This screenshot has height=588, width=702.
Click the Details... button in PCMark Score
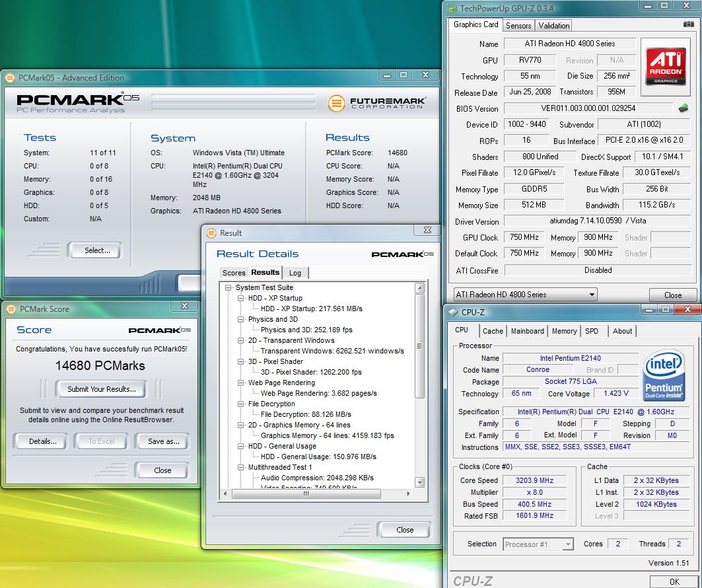41,441
